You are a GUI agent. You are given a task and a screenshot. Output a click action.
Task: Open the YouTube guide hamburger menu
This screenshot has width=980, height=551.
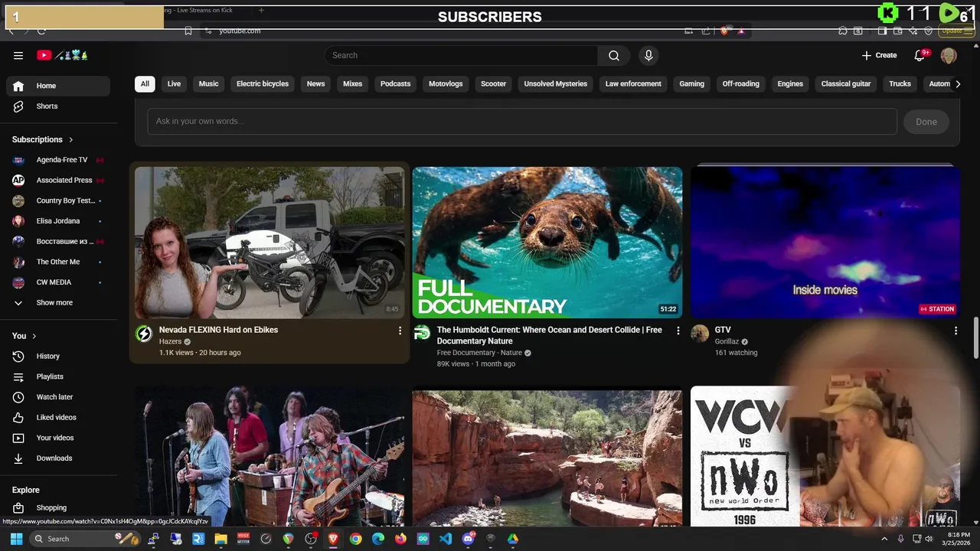pyautogui.click(x=18, y=55)
